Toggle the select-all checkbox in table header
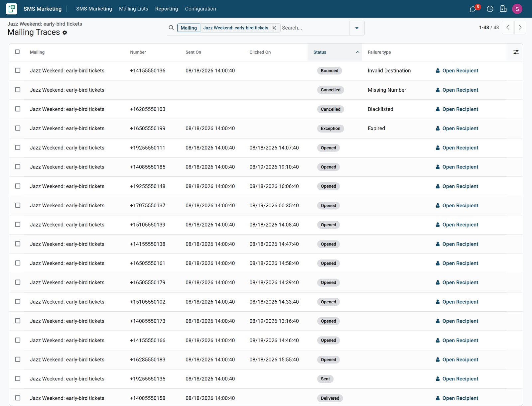 17,52
